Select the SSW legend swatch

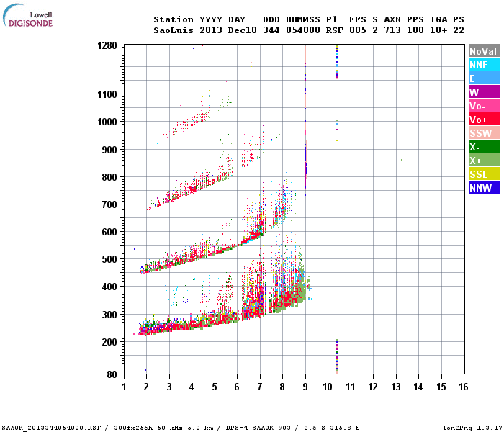(x=484, y=133)
